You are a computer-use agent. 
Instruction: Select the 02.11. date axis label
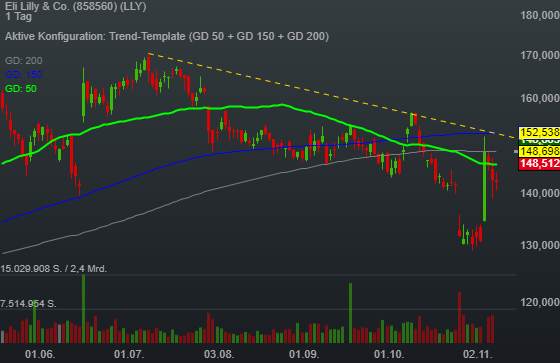pyautogui.click(x=478, y=354)
